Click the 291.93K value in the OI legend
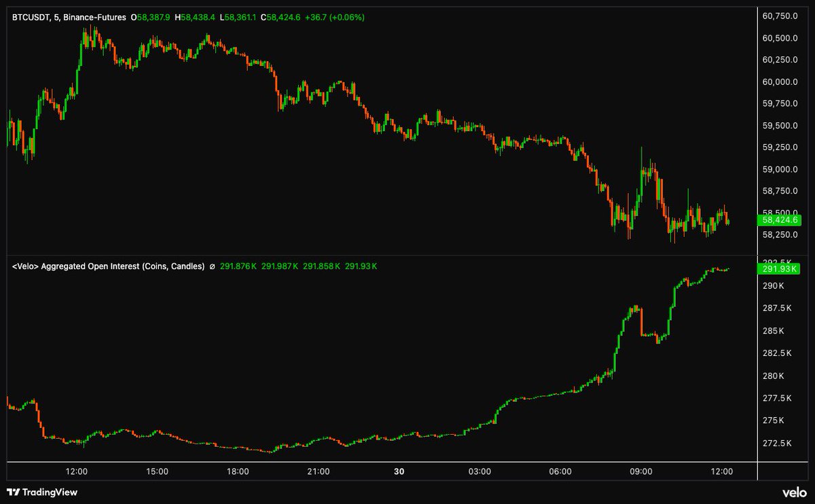Screen dimensions: 815x504 (x=361, y=267)
